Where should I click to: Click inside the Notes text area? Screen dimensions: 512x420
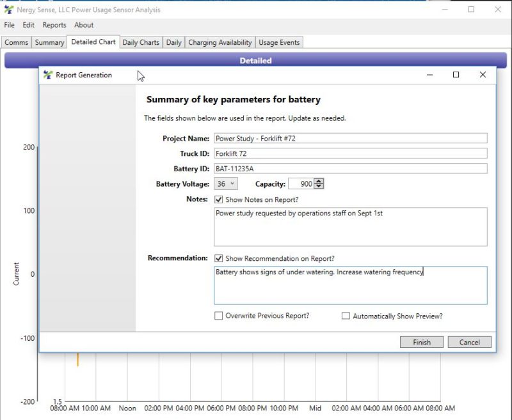click(350, 227)
